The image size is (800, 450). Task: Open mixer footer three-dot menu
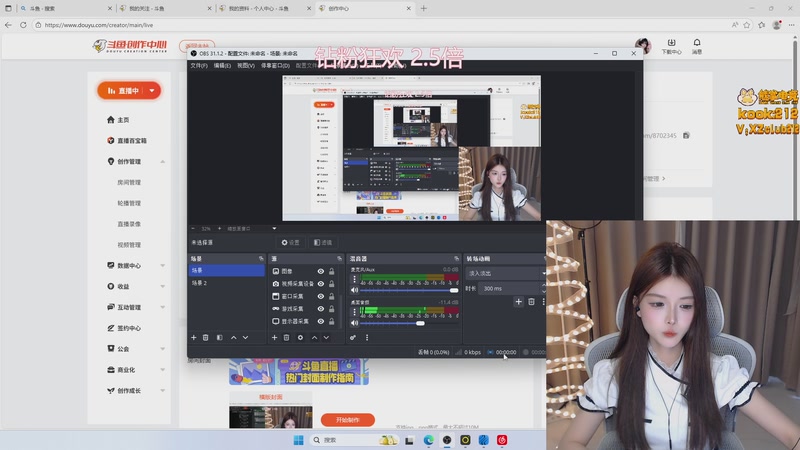click(x=367, y=338)
